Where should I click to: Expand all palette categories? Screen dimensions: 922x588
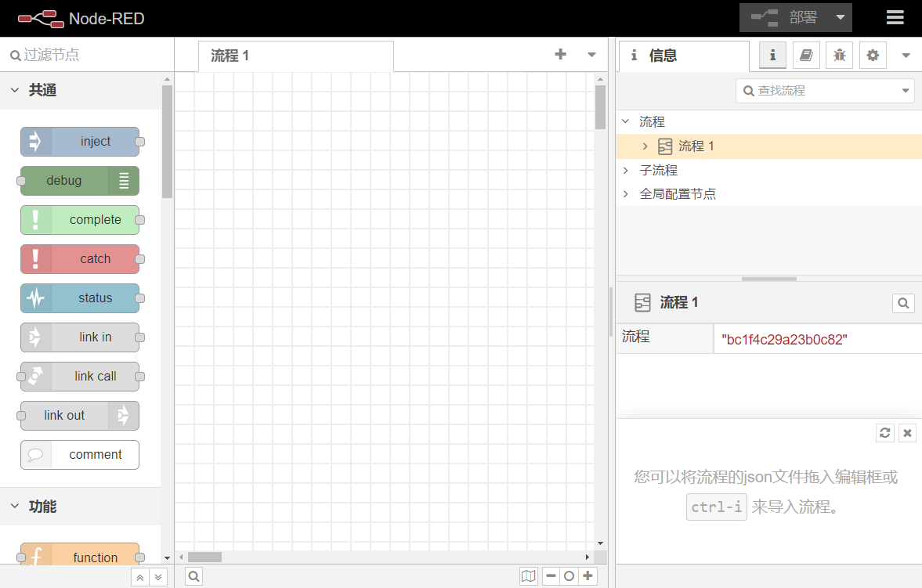pyautogui.click(x=158, y=577)
